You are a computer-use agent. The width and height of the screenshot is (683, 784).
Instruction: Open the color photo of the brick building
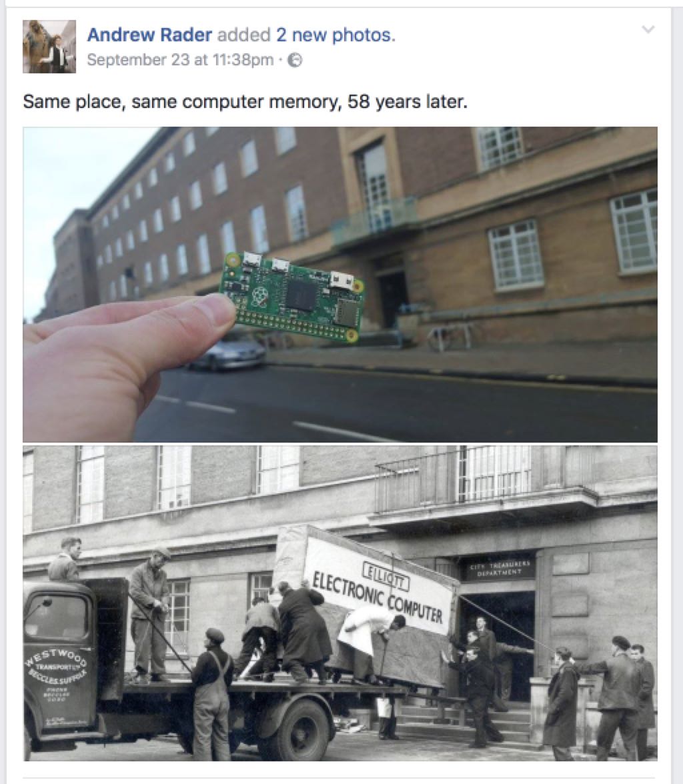340,285
